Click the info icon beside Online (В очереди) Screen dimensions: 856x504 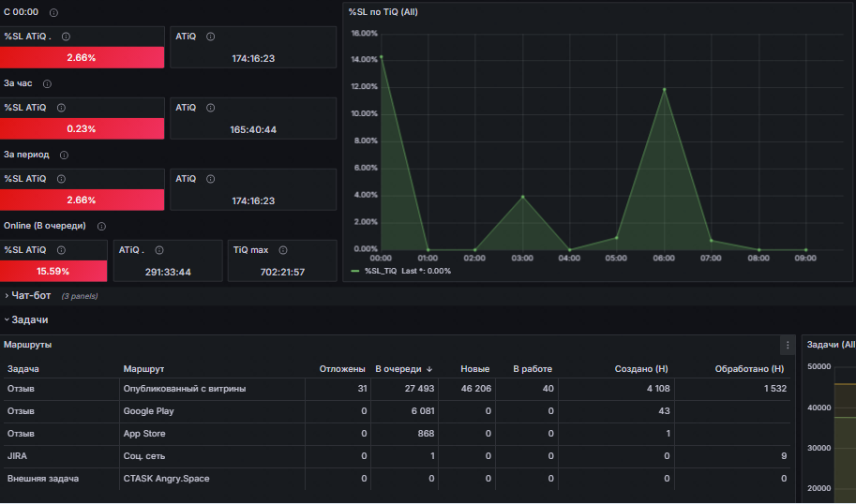tap(101, 227)
